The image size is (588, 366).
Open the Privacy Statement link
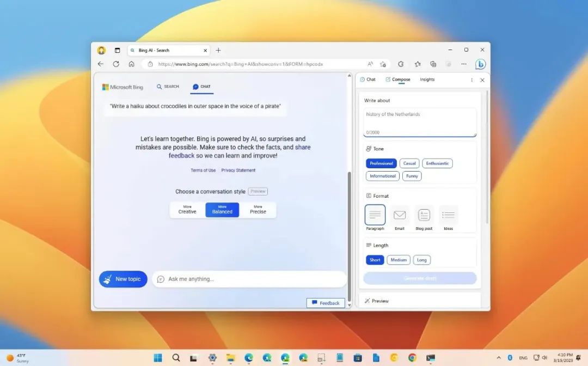click(x=238, y=170)
